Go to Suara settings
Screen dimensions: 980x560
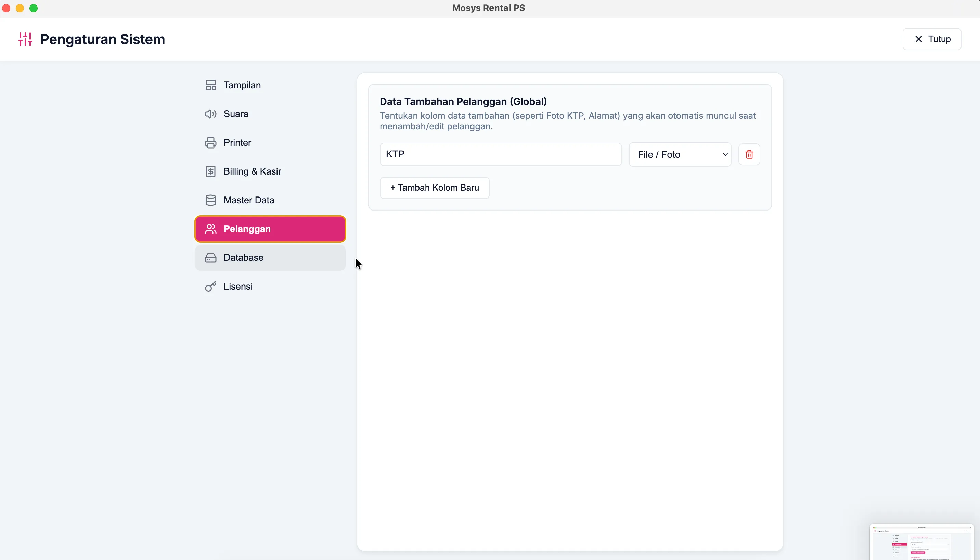click(x=270, y=114)
